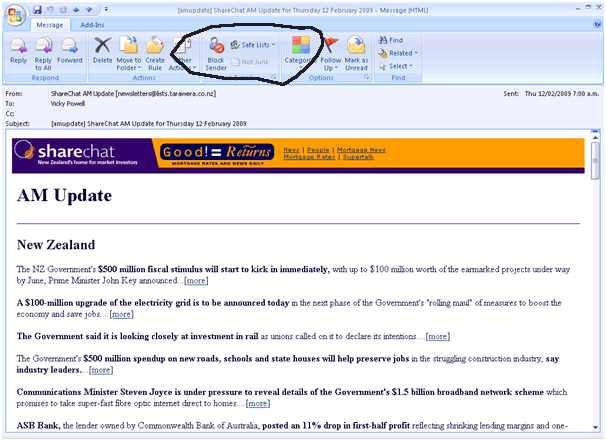Click the Office button orb
Screen dimensions: 606x441
click(12, 12)
